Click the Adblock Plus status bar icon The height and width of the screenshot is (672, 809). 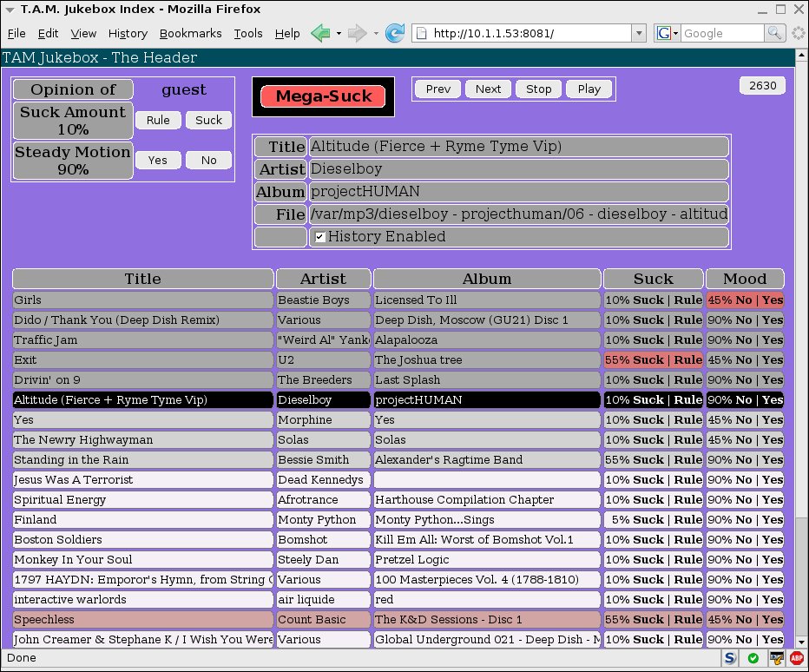coord(796,658)
